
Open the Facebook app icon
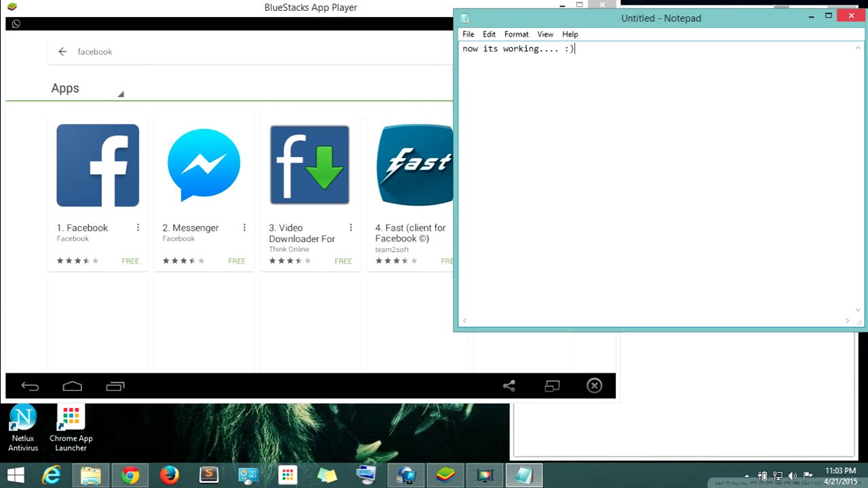coord(98,165)
